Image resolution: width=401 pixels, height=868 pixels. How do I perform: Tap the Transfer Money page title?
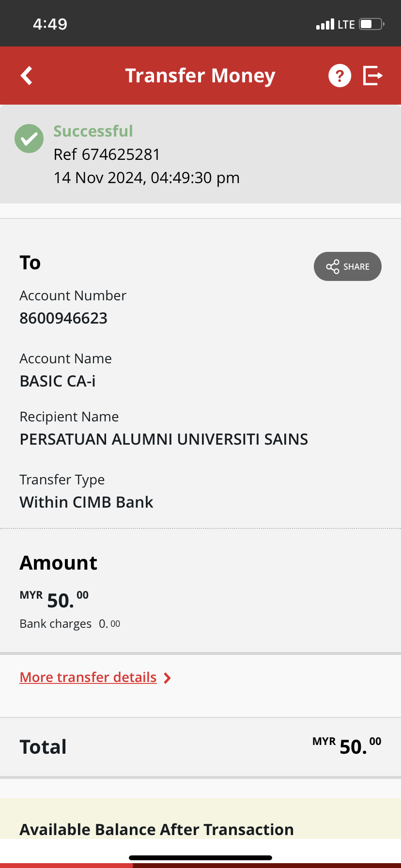tap(200, 76)
